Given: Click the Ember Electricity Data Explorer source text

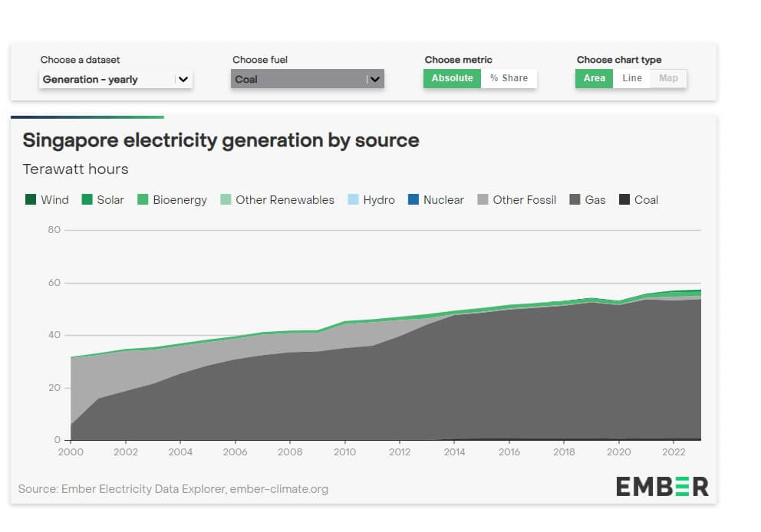Looking at the screenshot, I should (173, 489).
